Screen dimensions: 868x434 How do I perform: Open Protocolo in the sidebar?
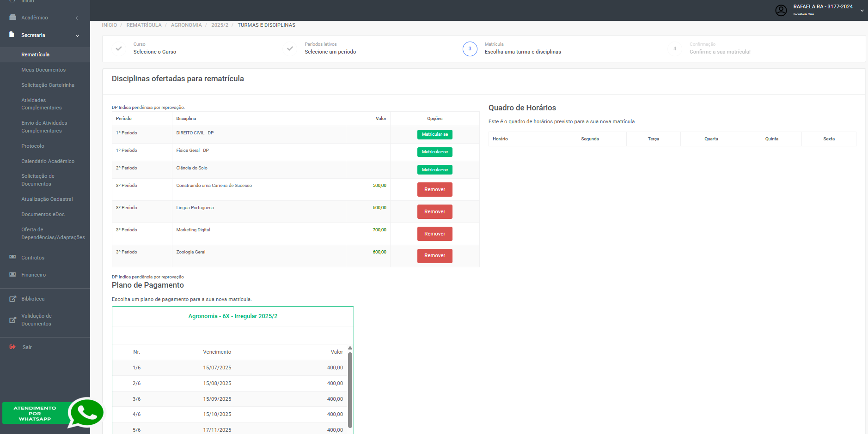(x=33, y=146)
